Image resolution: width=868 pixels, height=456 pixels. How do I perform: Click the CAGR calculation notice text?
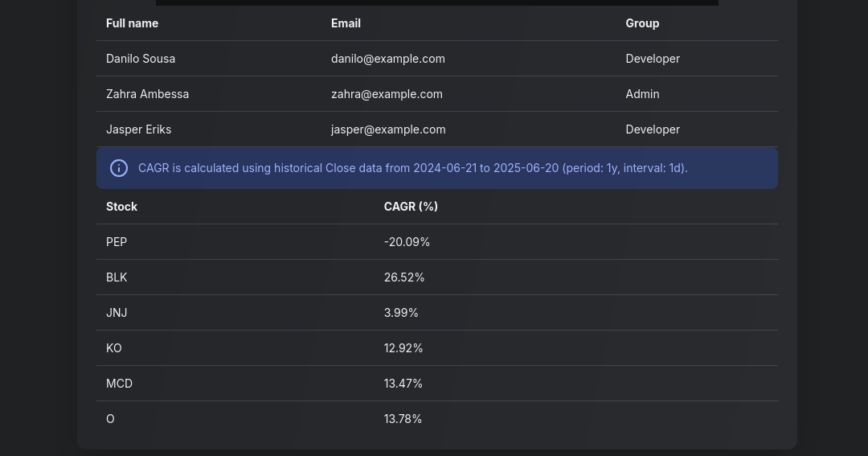click(413, 168)
